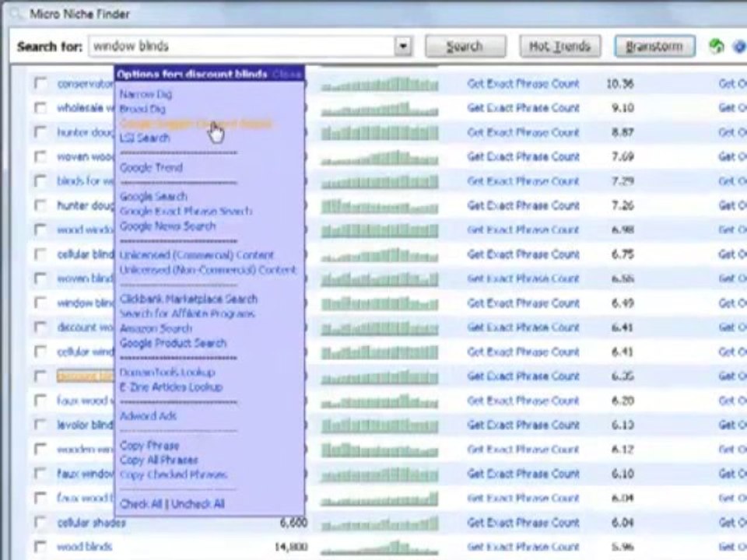The width and height of the screenshot is (747, 560).
Task: Select Amazon Search
Action: (x=156, y=328)
